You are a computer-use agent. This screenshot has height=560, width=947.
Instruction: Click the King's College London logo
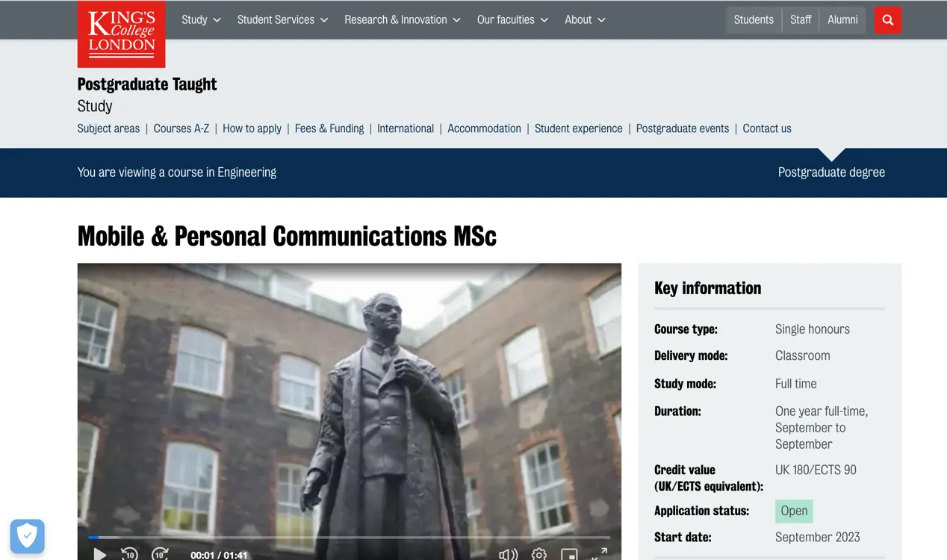[x=121, y=34]
